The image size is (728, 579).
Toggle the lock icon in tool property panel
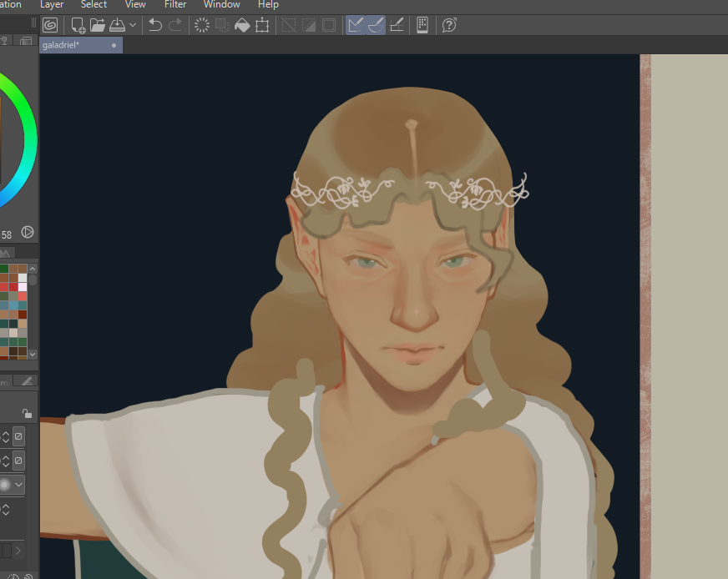[27, 413]
